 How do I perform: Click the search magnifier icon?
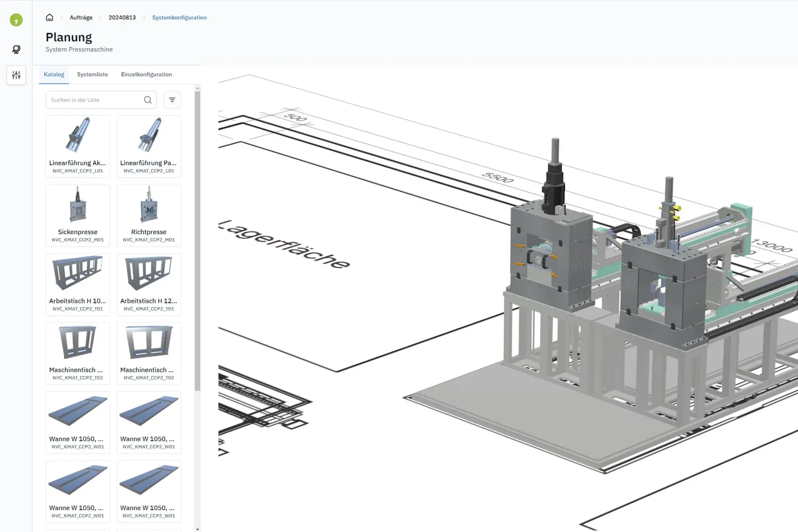coord(148,100)
